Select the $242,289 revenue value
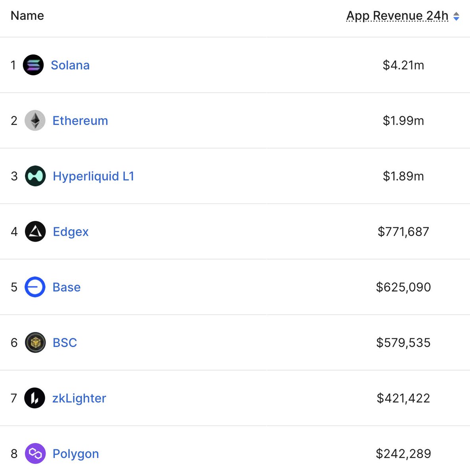Image resolution: width=470 pixels, height=476 pixels. click(x=403, y=454)
